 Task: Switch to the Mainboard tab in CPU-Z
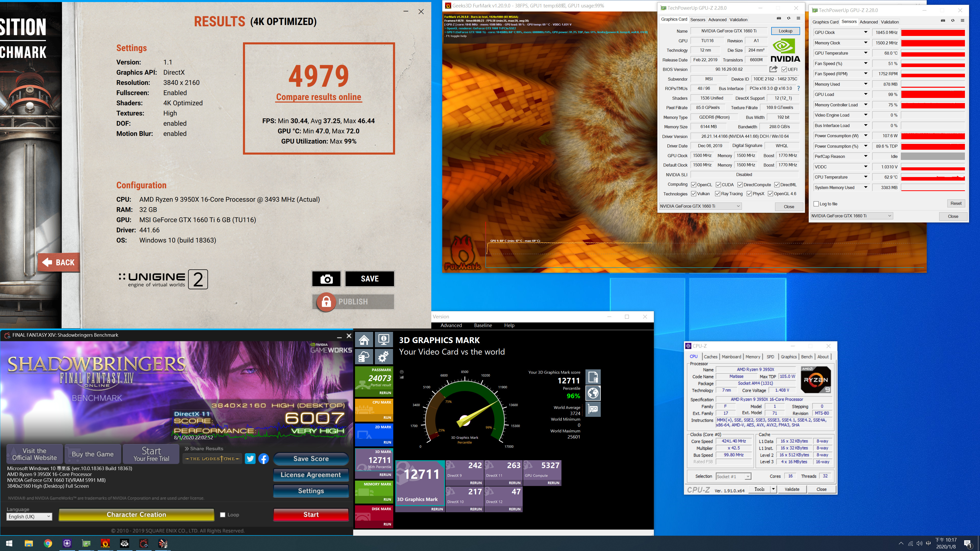(x=731, y=357)
